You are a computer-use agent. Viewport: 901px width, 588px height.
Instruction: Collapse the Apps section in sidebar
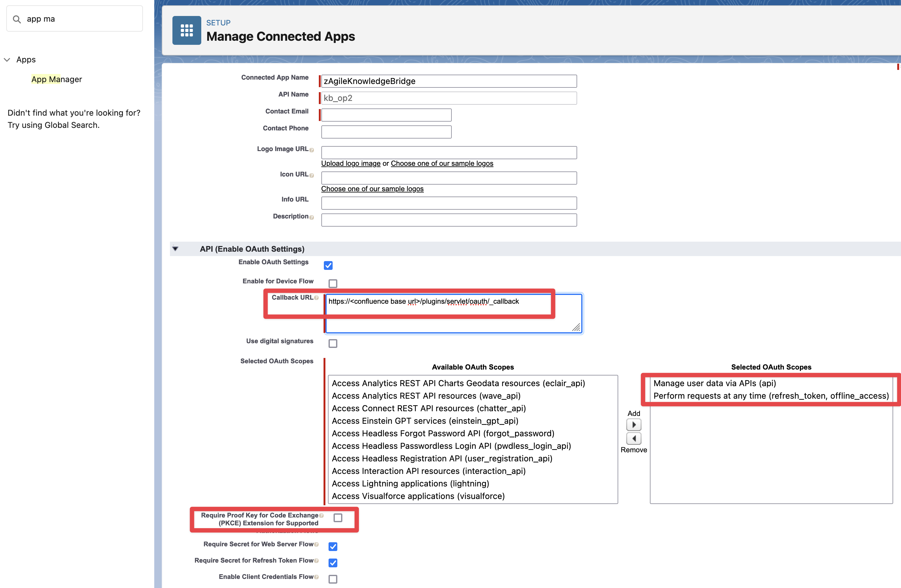click(7, 60)
